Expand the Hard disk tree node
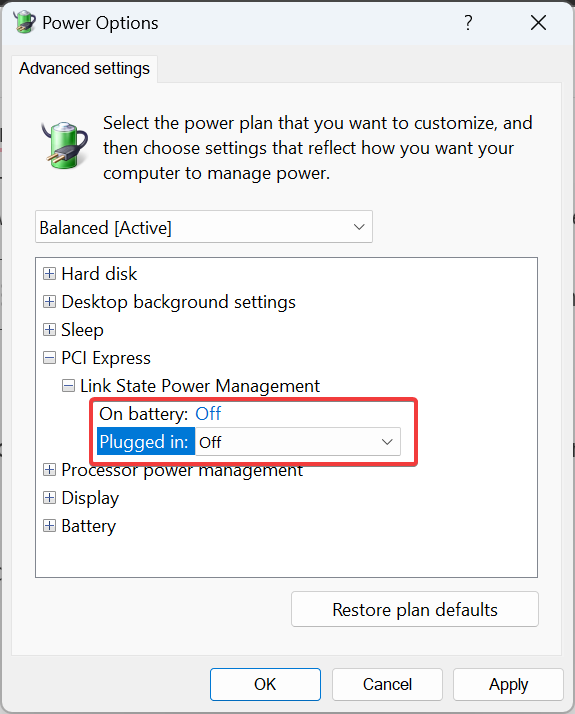The image size is (575, 714). pos(49,274)
